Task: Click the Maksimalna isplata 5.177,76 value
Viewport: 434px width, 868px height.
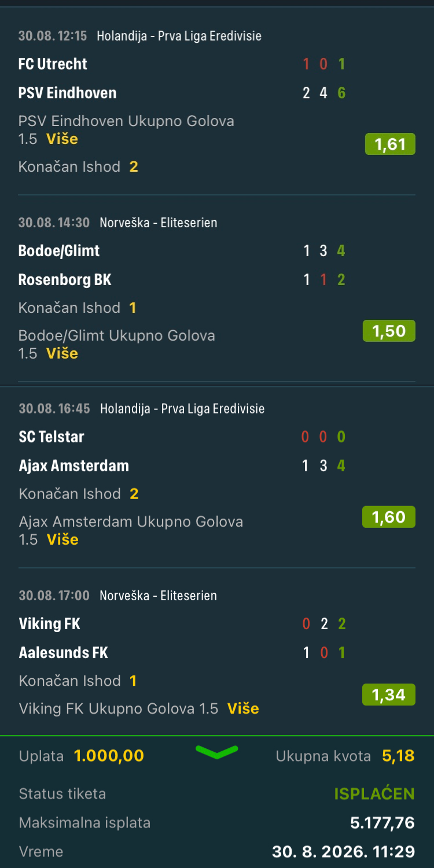Action: pyautogui.click(x=382, y=823)
